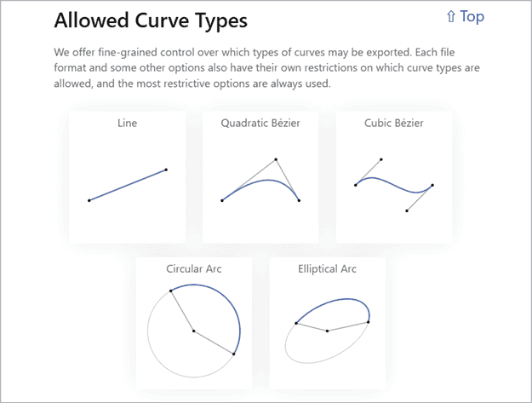Click the Quadratic Bézier top control point
The image size is (532, 403).
(276, 159)
